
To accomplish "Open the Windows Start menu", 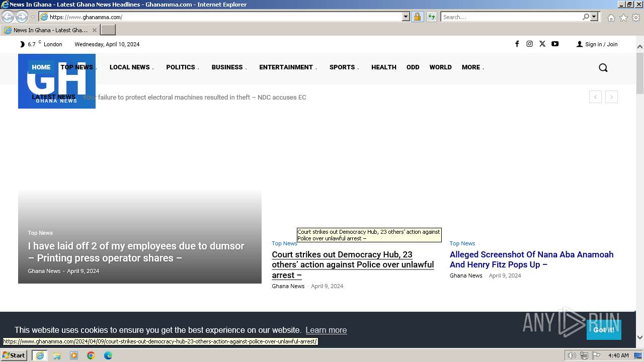I will (x=14, y=355).
